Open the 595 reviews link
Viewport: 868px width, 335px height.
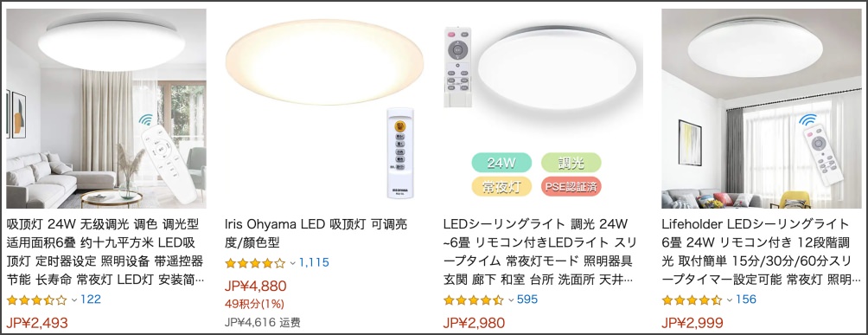pyautogui.click(x=527, y=300)
